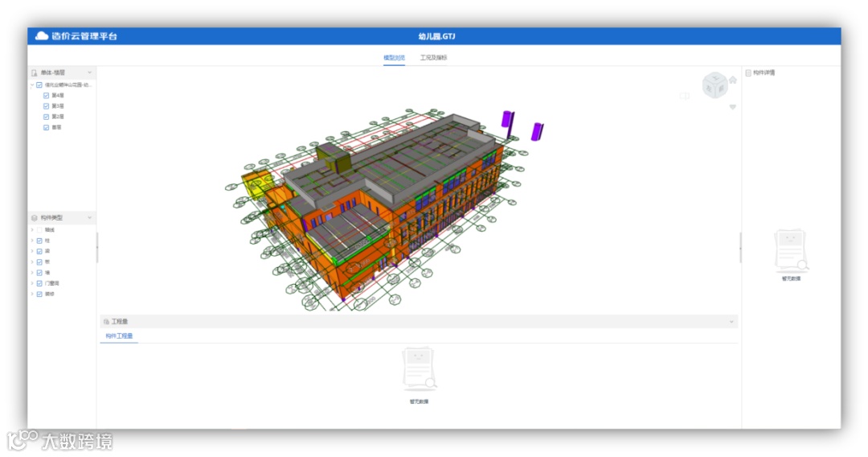Expand the 门窗洞 tree node arrow
Image resolution: width=868 pixels, height=457 pixels.
tap(32, 283)
